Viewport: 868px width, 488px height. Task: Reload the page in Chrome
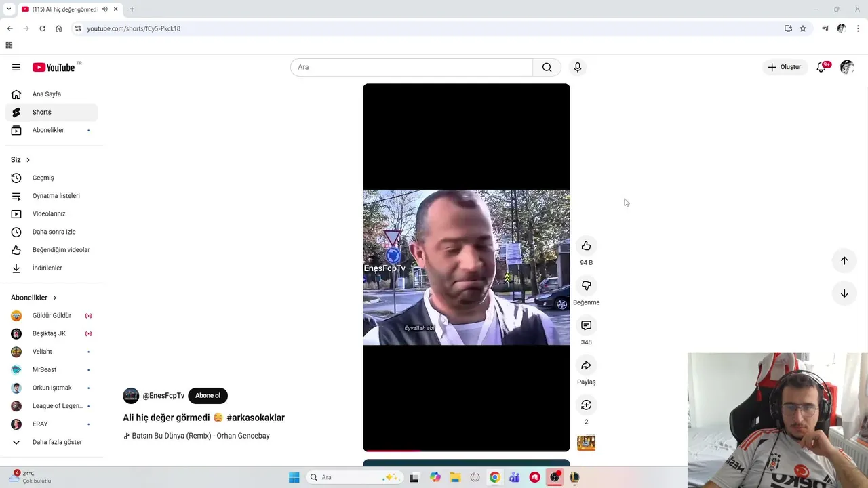click(x=42, y=28)
